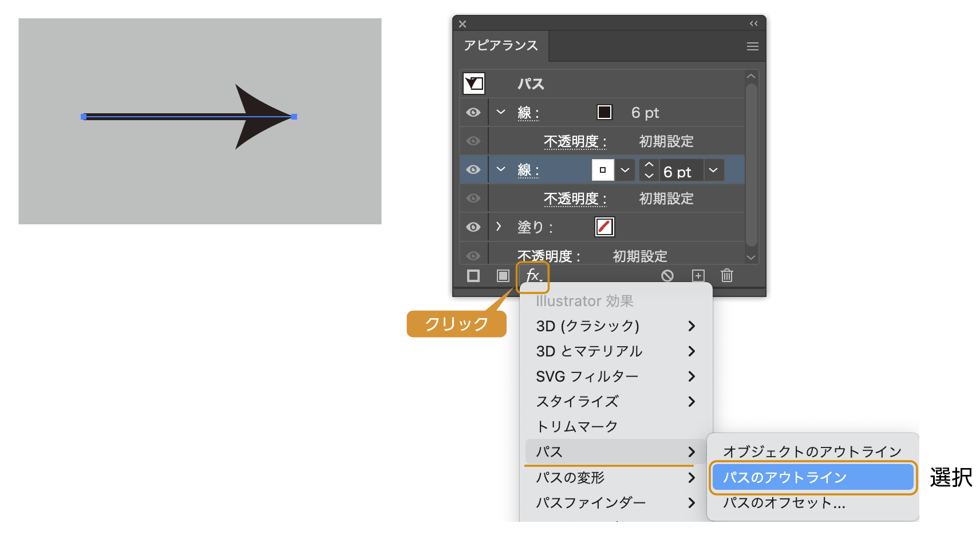Open 3D とマテリアル submenu
The width and height of the screenshot is (980, 539).
coord(616,351)
